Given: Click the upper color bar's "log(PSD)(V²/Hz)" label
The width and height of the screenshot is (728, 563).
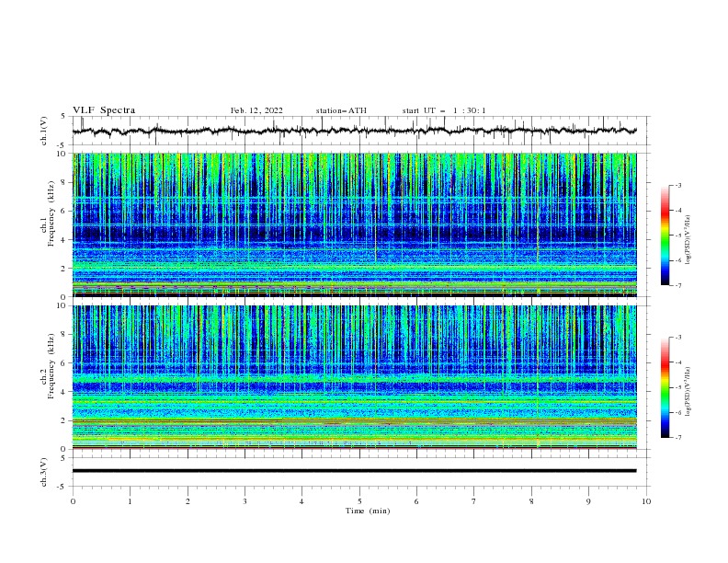Looking at the screenshot, I should pyautogui.click(x=688, y=240).
